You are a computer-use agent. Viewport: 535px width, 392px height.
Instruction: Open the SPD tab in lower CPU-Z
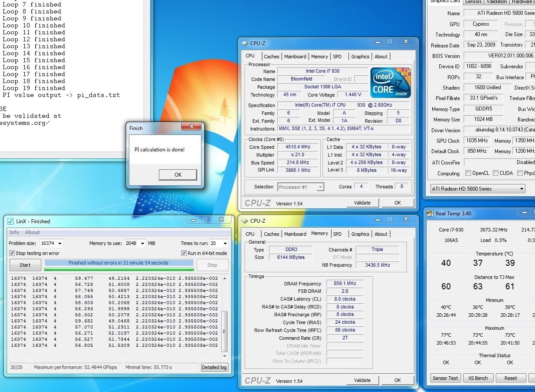(x=337, y=234)
